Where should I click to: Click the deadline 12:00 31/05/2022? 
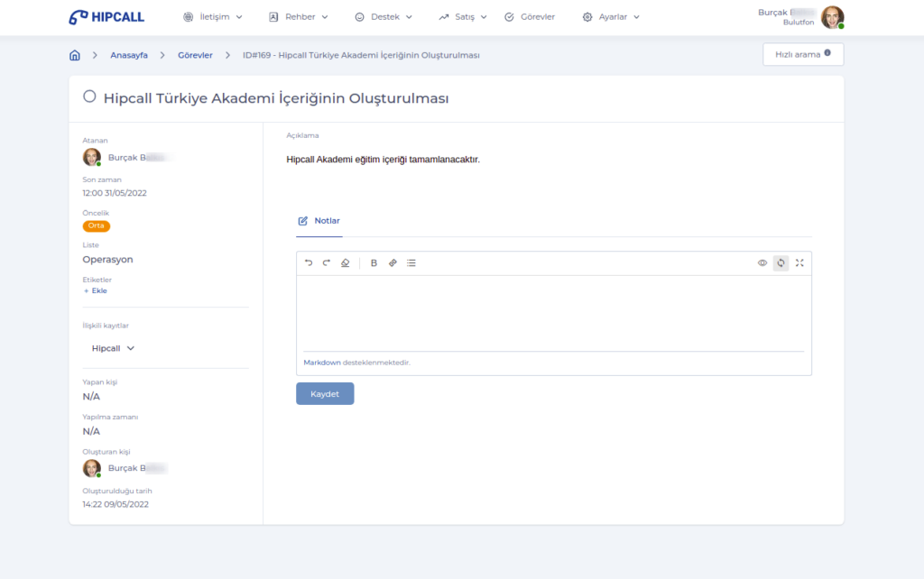pos(115,193)
